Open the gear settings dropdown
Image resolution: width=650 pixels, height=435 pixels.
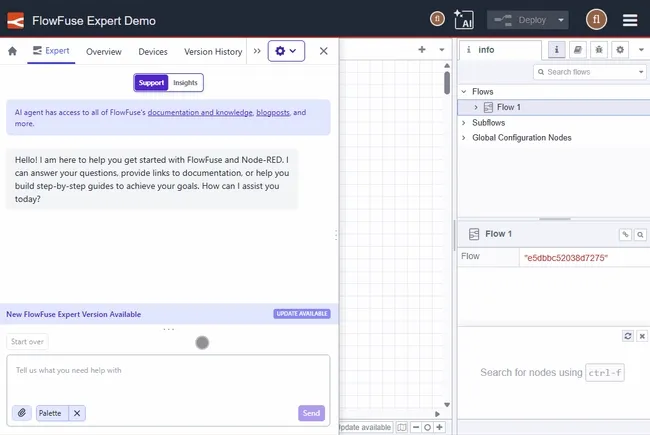pos(285,51)
